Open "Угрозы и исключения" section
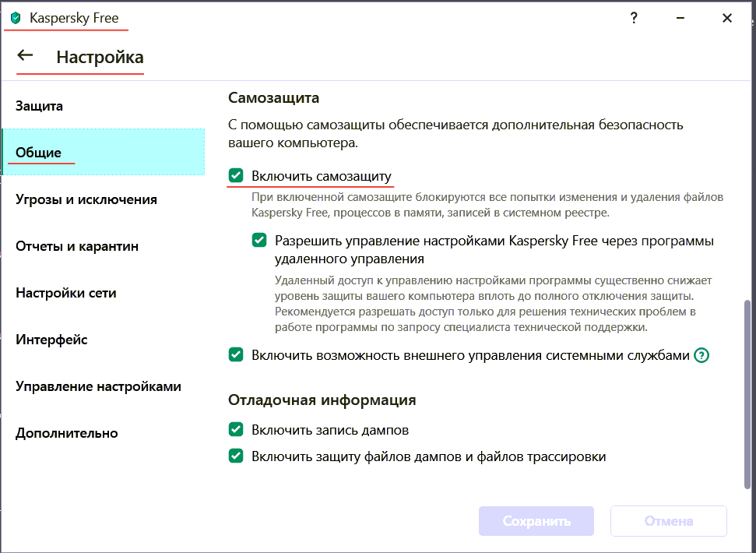 pos(104,199)
